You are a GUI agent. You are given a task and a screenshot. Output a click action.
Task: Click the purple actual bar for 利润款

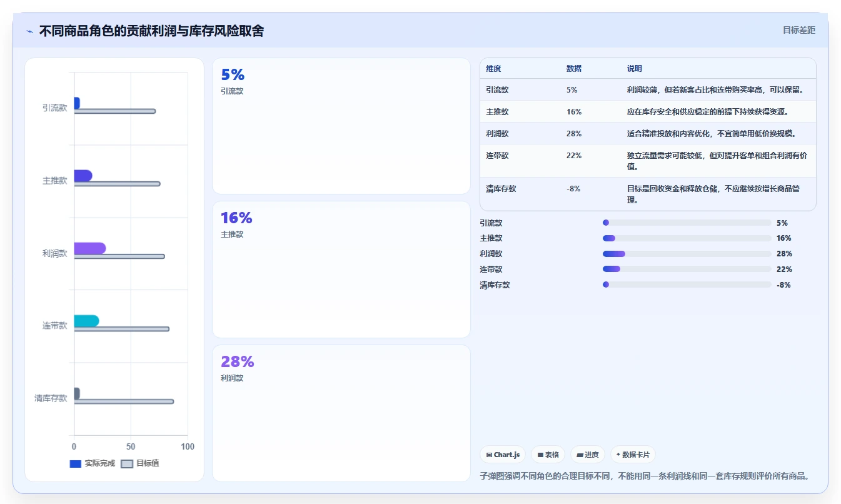coord(90,248)
